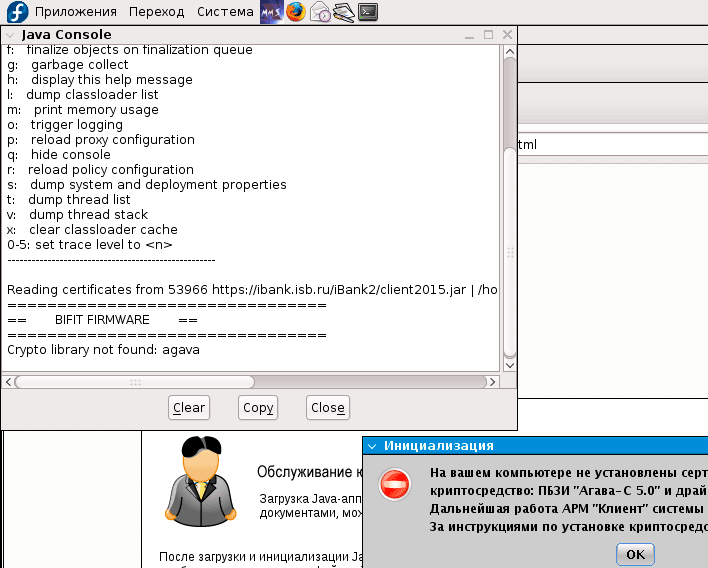Minimize the Java Console window
This screenshot has width=708, height=568.
470,35
